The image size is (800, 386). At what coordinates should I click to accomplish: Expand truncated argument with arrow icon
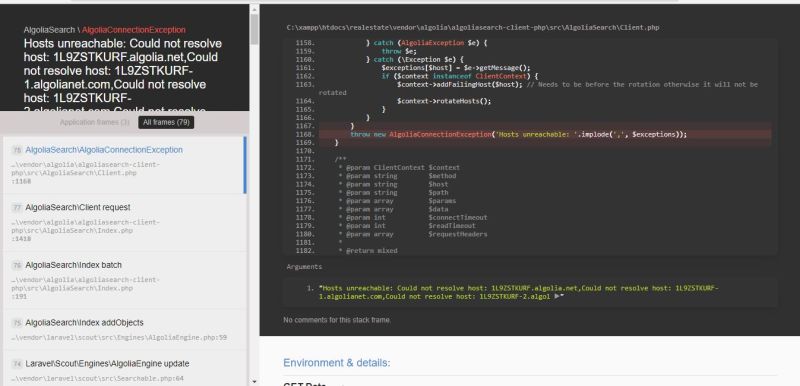point(557,296)
